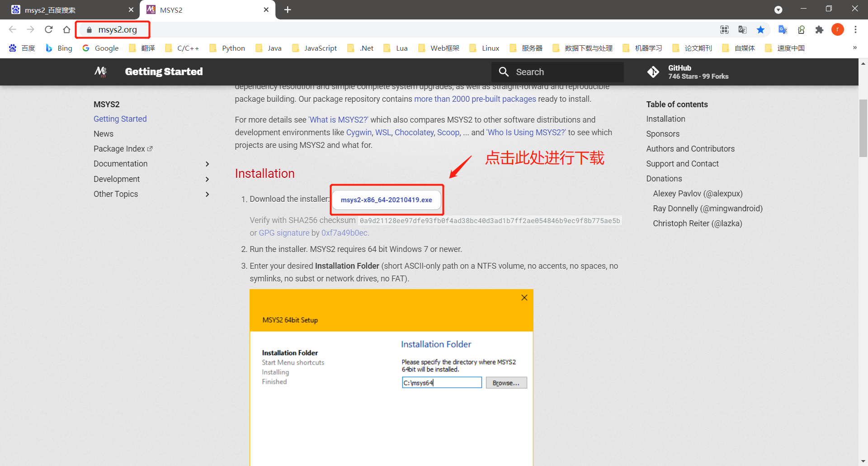This screenshot has width=868, height=466.
Task: Click the site Search field
Action: [x=557, y=72]
